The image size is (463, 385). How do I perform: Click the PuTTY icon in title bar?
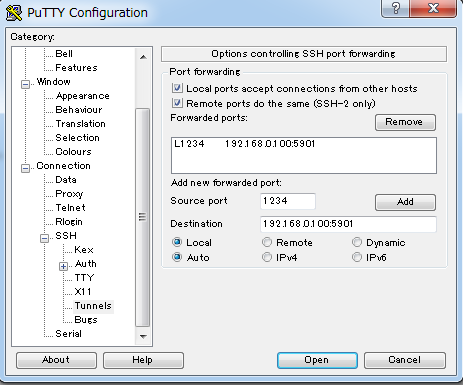14,13
